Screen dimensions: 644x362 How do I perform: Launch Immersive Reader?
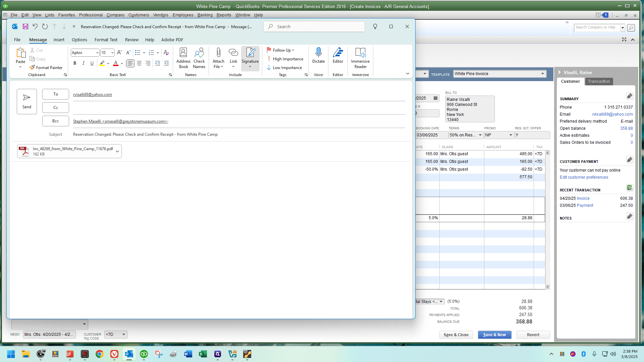point(360,58)
